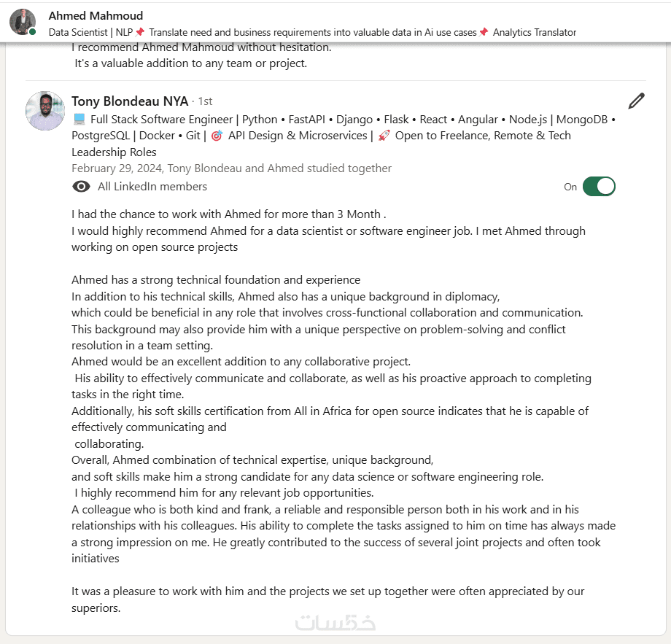Click the red pin icon before Analytics Translator
Screen dimensions: 671x644
point(484,32)
